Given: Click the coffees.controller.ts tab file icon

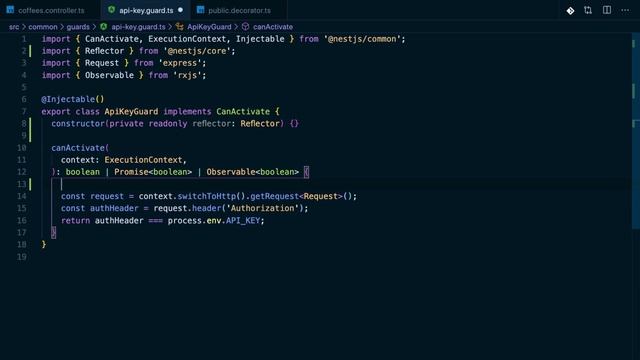Looking at the screenshot, I should [10, 10].
